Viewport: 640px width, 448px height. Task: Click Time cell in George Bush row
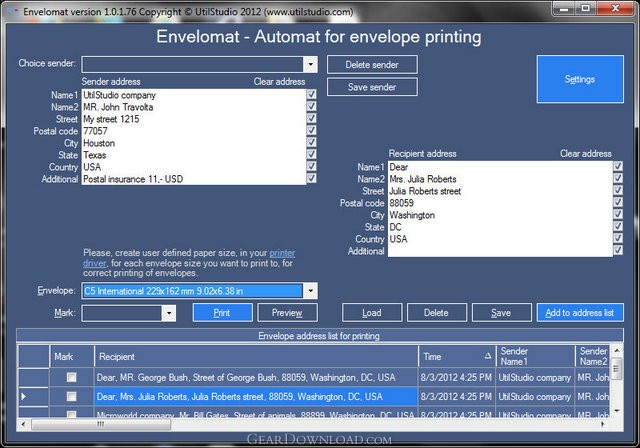pyautogui.click(x=457, y=377)
